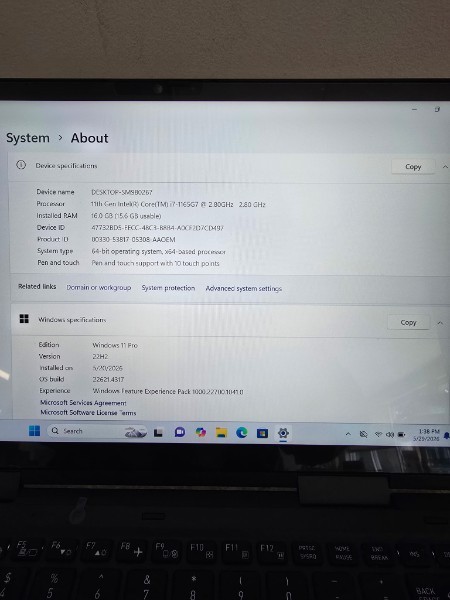Collapse the Windows specifications section
The image size is (450, 600).
[x=440, y=323]
